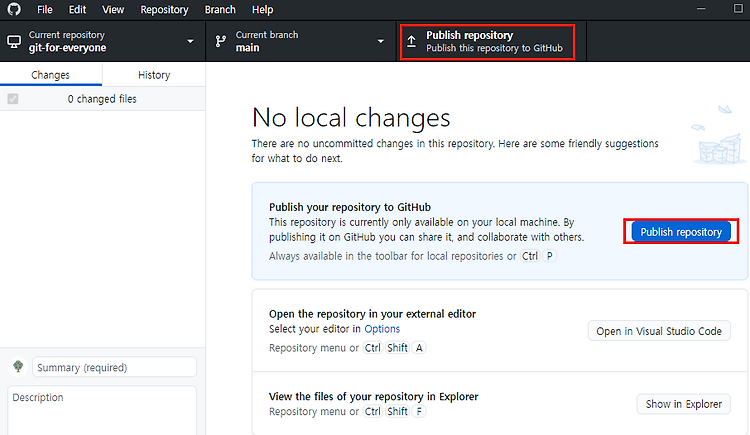
Task: Click the 'No local changes' heading
Action: point(351,118)
